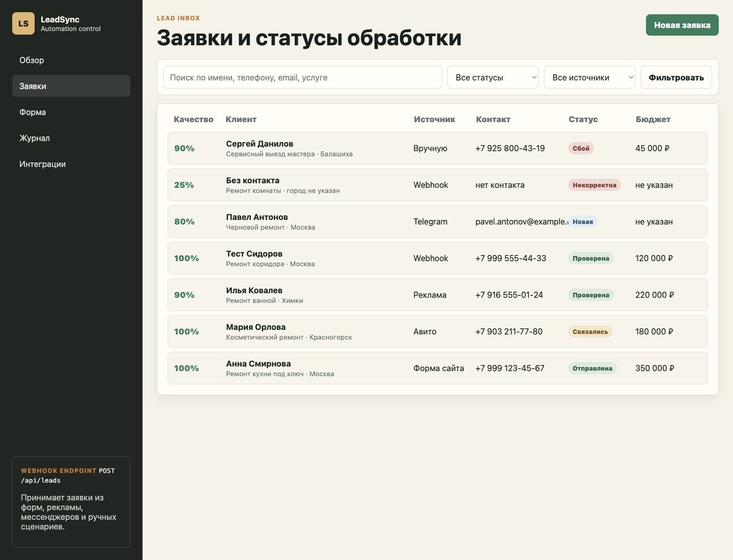Open the Анна Смирнова lead
The image size is (733, 560).
click(438, 368)
